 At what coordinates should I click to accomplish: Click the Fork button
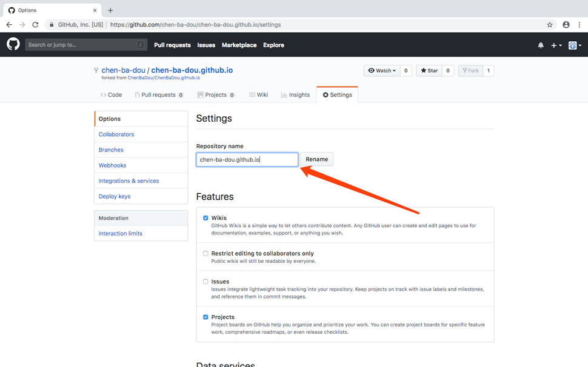click(470, 70)
